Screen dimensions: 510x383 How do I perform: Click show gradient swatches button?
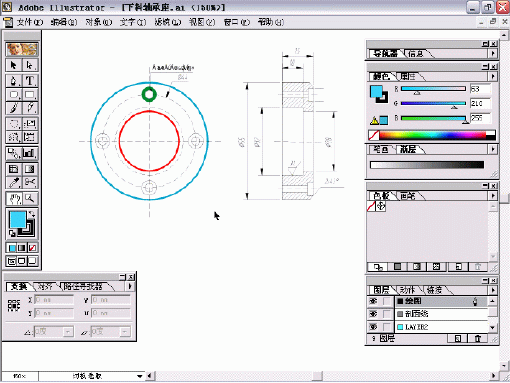[417, 267]
